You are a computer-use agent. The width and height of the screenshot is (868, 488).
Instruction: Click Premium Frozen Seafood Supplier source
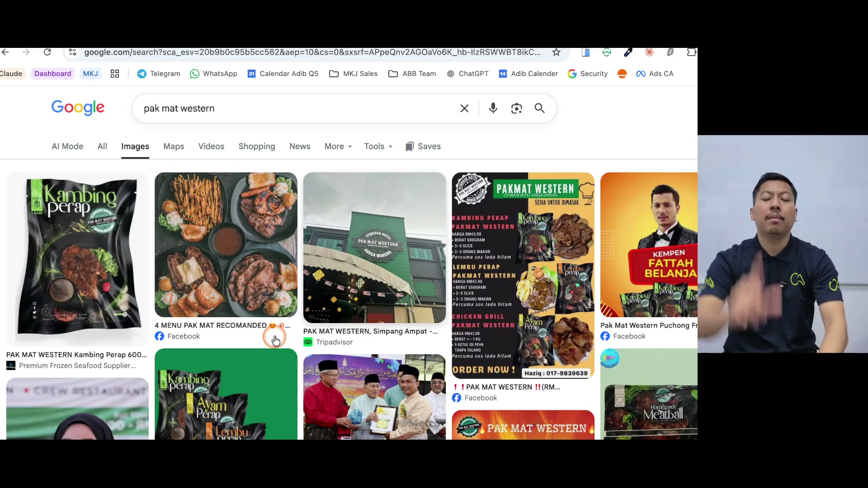pyautogui.click(x=77, y=366)
